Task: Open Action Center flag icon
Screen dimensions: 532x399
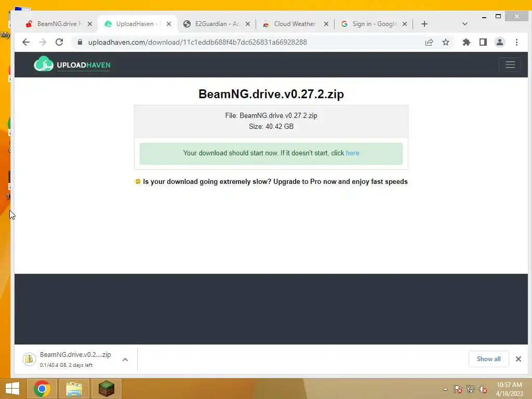Action: 458,389
